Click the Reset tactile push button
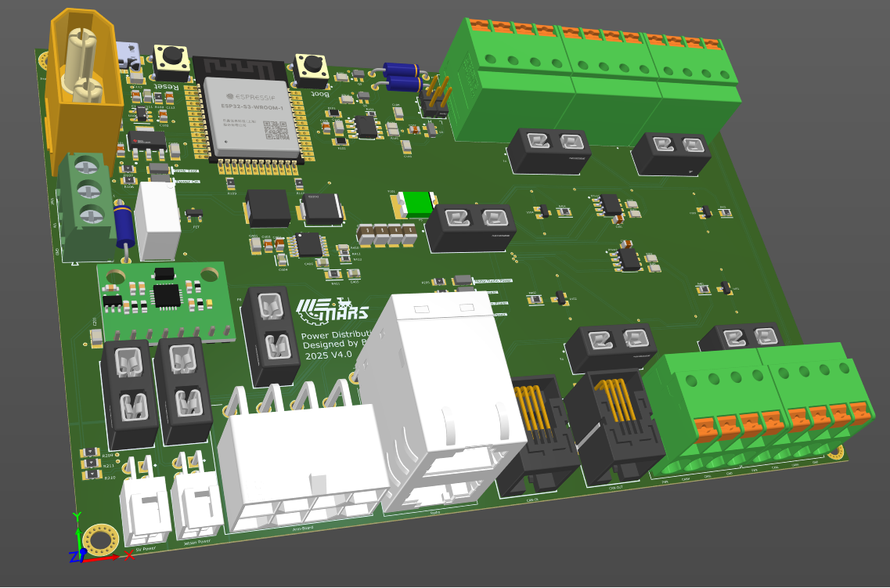Viewport: 890px width, 588px height. [171, 63]
